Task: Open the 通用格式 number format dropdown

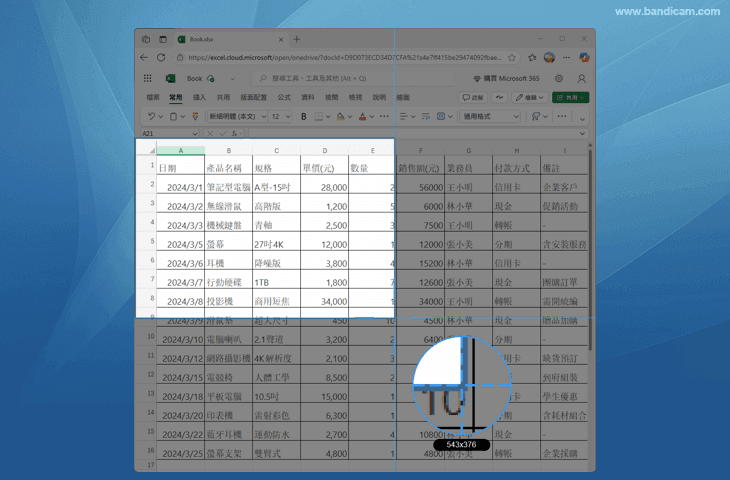Action: [490, 116]
